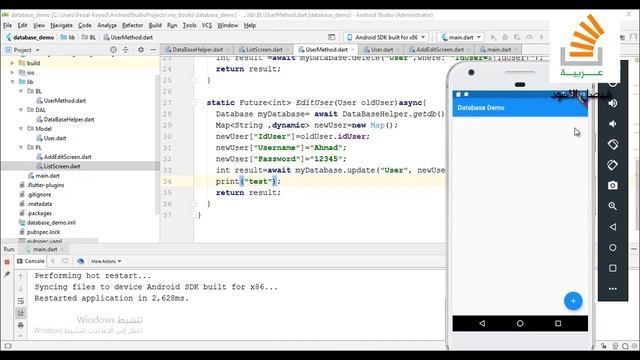Open the Refactor menu
The height and width of the screenshot is (360, 640).
coord(132,25)
